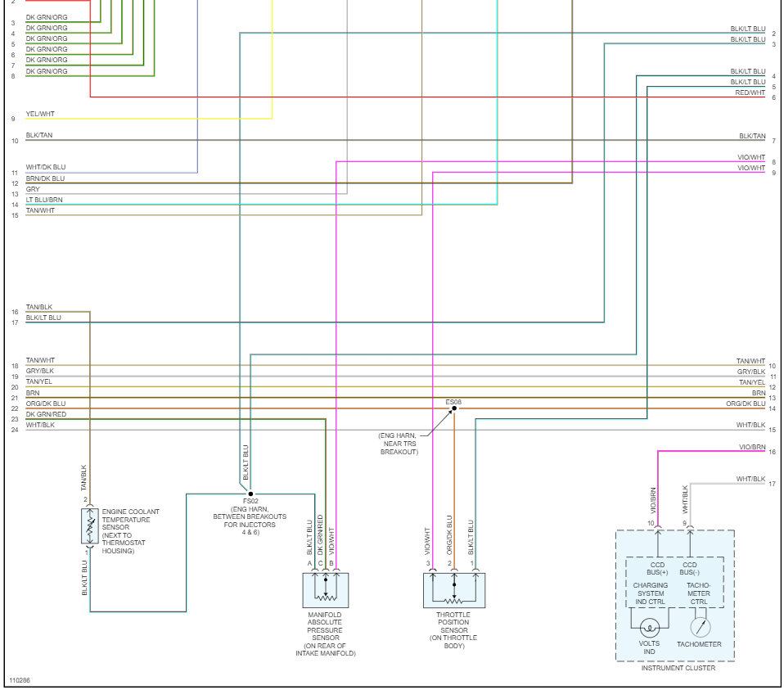Image resolution: width=784 pixels, height=690 pixels.
Task: Click the 'YEL/WHT' label on row 9
Action: [40, 114]
